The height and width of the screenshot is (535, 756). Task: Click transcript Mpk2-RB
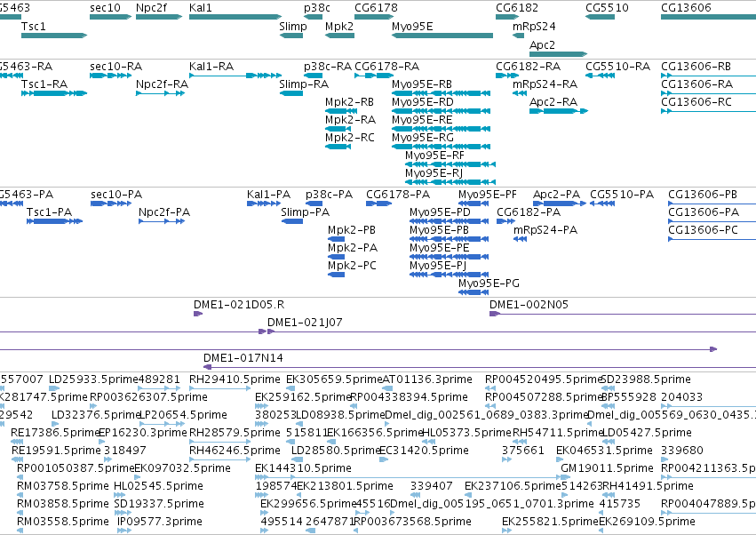[341, 111]
